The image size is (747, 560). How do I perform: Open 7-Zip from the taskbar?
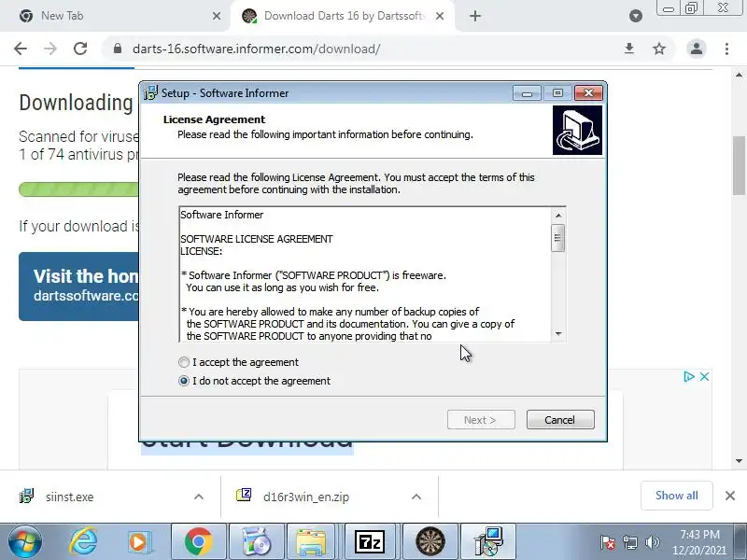click(x=370, y=542)
